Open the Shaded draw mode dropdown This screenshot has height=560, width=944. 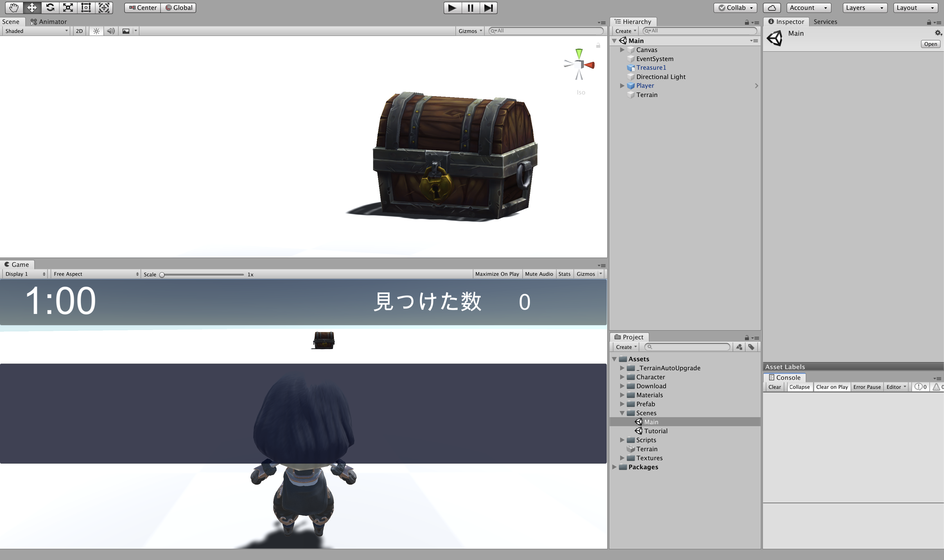(x=36, y=31)
